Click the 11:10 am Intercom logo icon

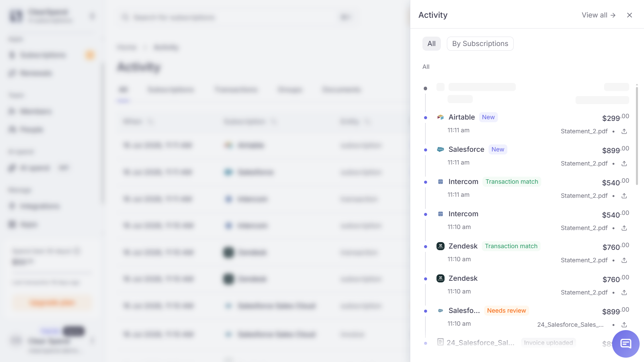pos(441,214)
